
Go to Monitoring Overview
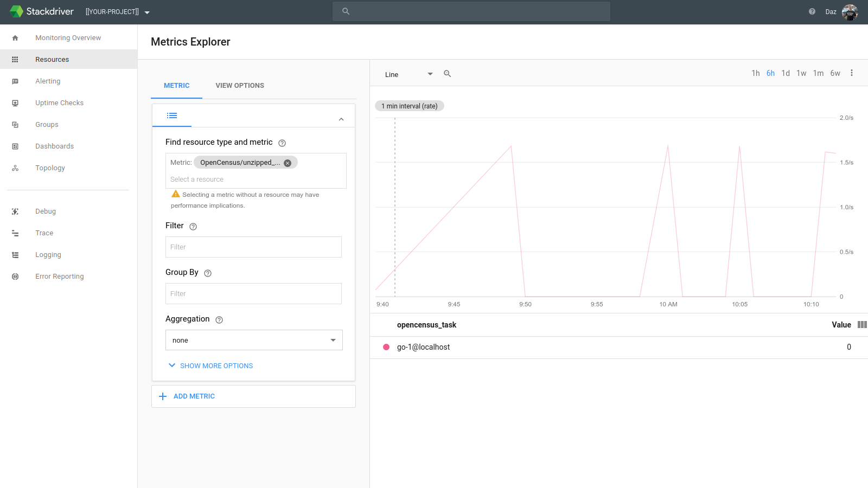pos(68,38)
